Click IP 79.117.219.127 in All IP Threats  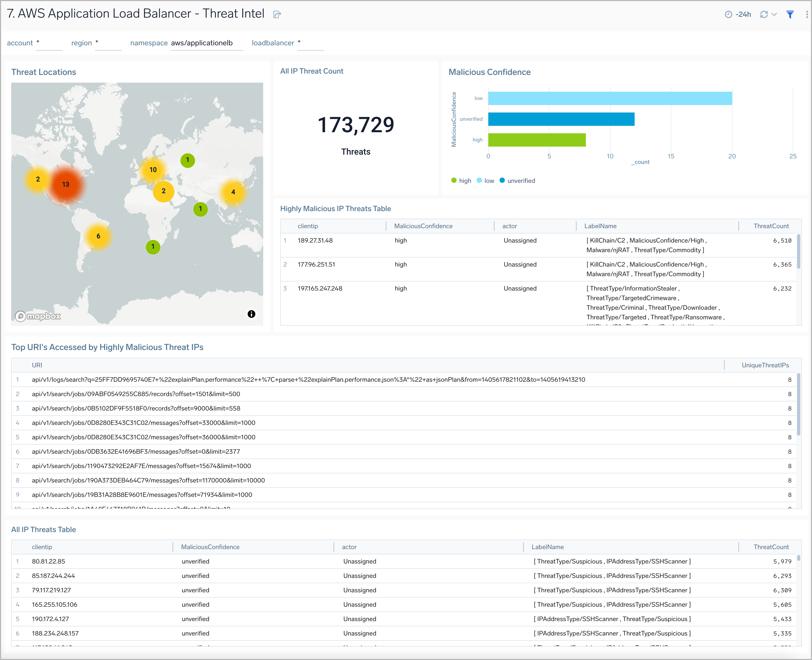pyautogui.click(x=51, y=590)
